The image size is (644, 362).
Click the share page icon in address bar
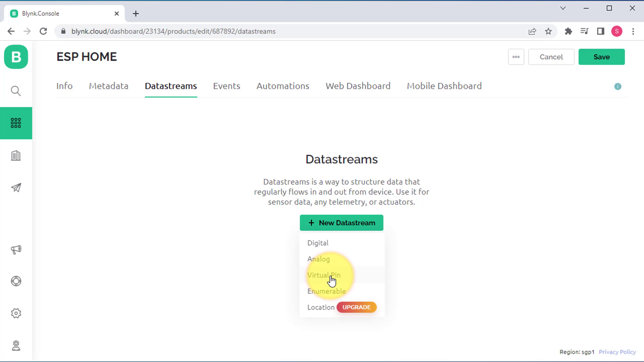[x=532, y=31]
